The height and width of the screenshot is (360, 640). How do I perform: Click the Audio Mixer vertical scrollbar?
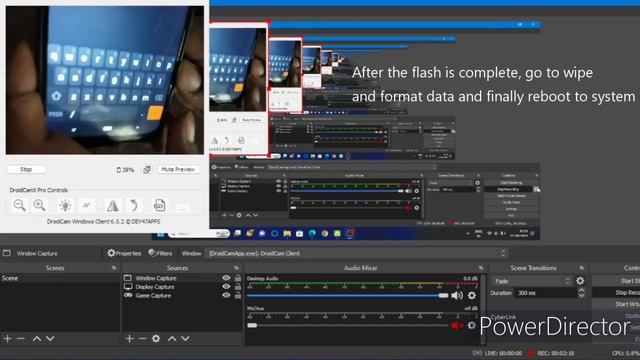point(484,309)
